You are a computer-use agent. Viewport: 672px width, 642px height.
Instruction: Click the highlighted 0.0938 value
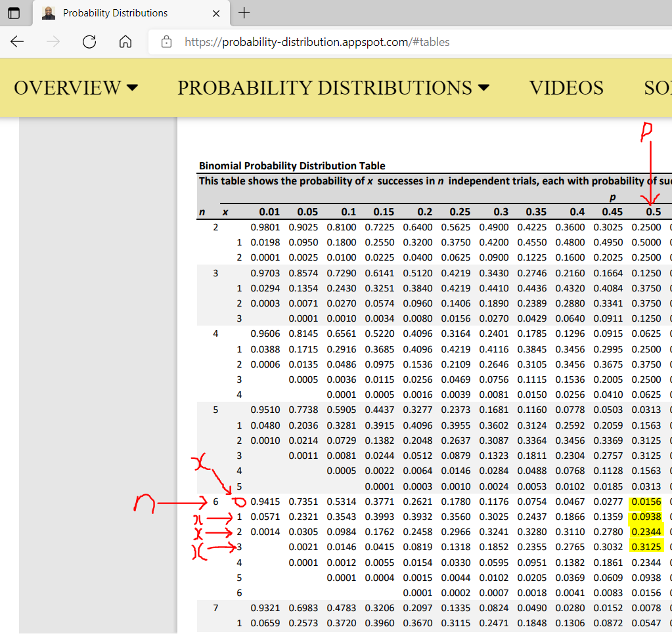click(x=646, y=517)
